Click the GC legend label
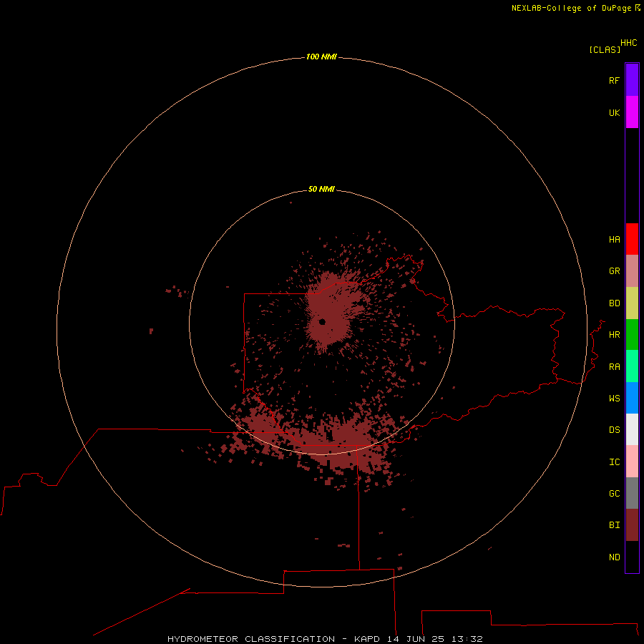 click(614, 494)
